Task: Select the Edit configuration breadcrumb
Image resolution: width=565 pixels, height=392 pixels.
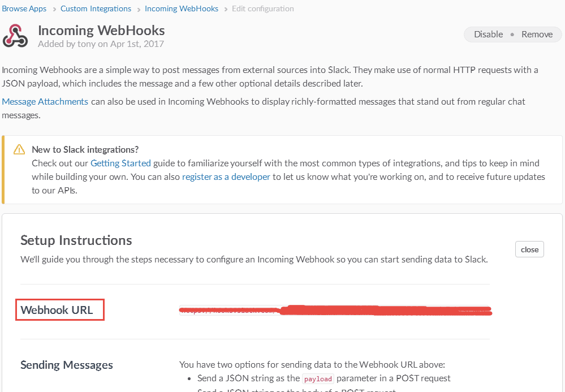Action: click(x=262, y=8)
